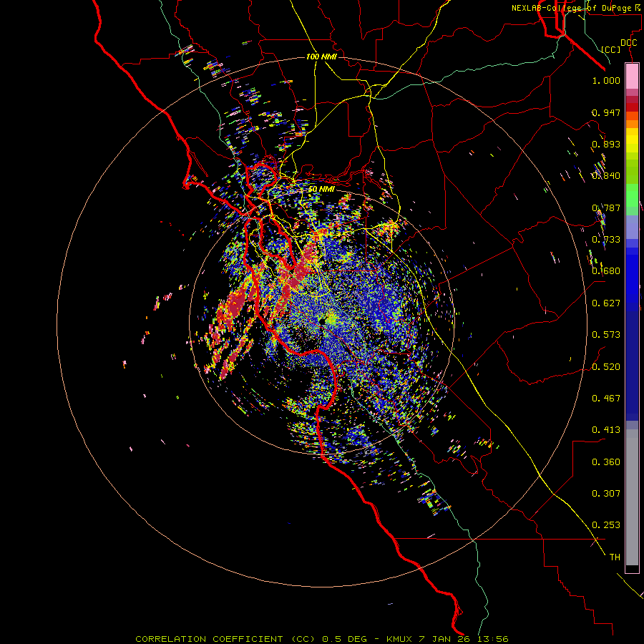This screenshot has width=644, height=644.
Task: Click the KMUX radar site at the map center
Action: (322, 321)
